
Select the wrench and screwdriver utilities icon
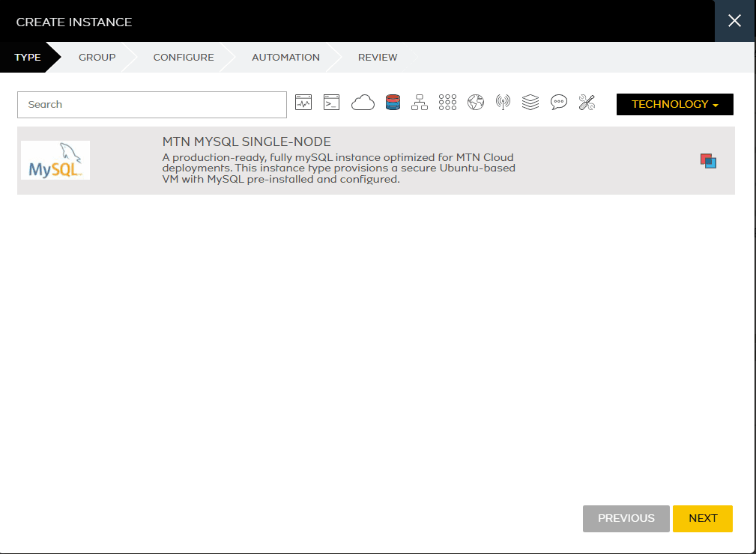587,102
